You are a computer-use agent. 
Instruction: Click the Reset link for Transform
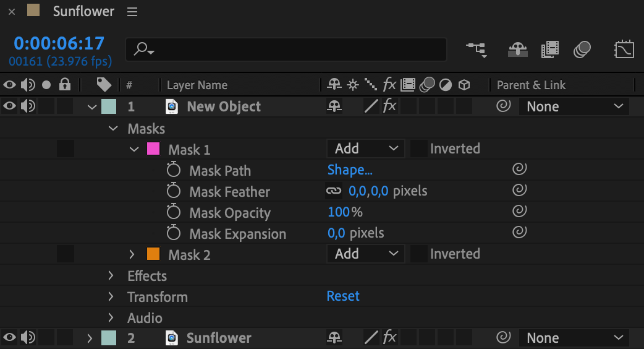pos(343,296)
